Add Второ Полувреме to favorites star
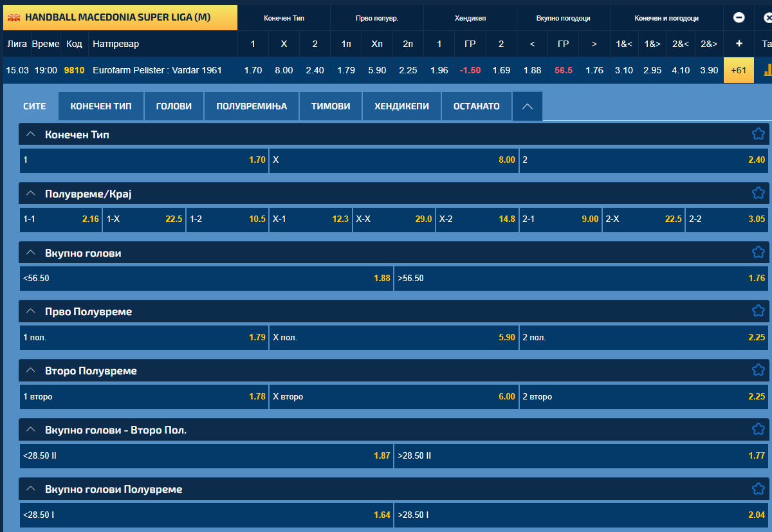The image size is (772, 532). 758,371
